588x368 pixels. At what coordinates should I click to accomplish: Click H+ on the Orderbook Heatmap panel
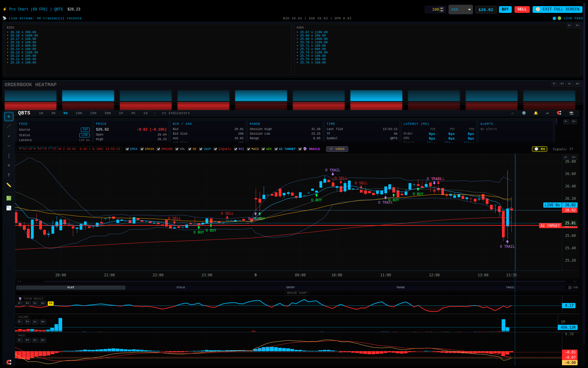578,84
